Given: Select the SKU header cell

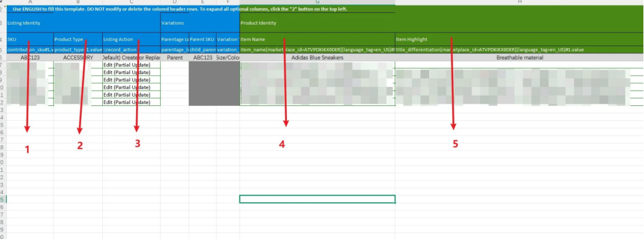Looking at the screenshot, I should [x=30, y=39].
